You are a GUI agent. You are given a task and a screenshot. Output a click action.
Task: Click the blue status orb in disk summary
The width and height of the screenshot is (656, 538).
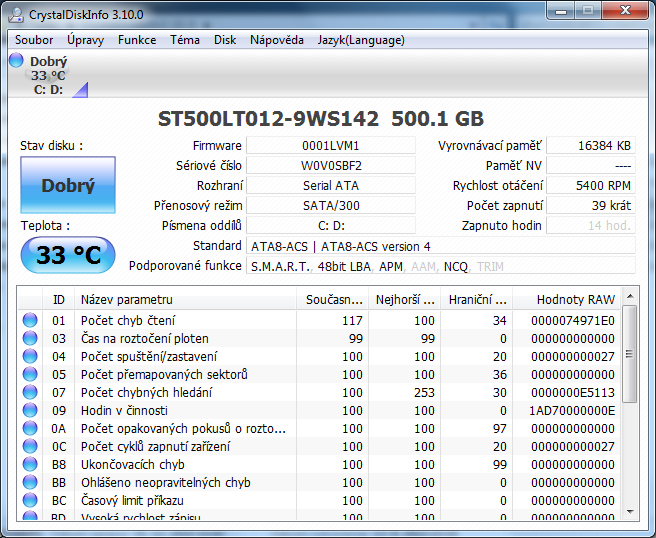point(16,61)
